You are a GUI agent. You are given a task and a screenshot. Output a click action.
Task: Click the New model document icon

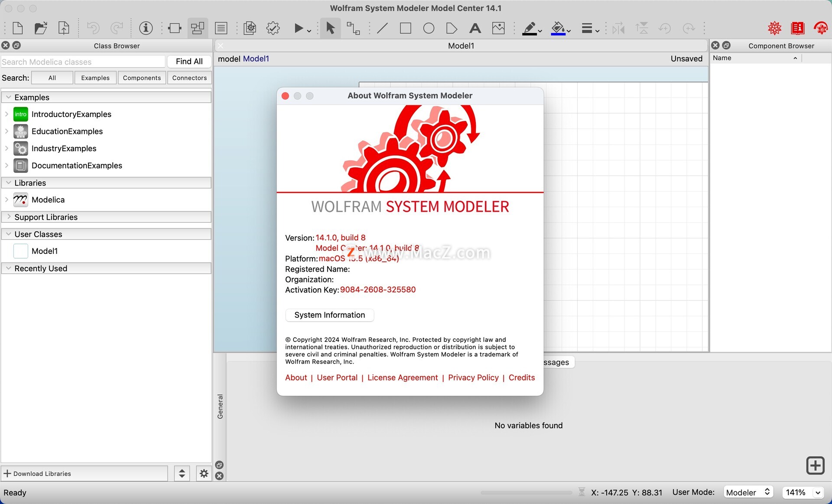click(x=18, y=28)
